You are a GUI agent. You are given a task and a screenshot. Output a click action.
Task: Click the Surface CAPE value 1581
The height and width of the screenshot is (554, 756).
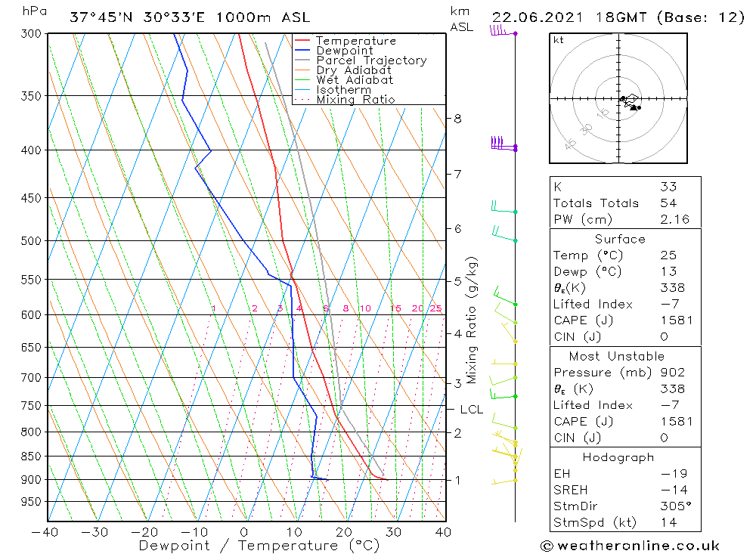click(677, 320)
